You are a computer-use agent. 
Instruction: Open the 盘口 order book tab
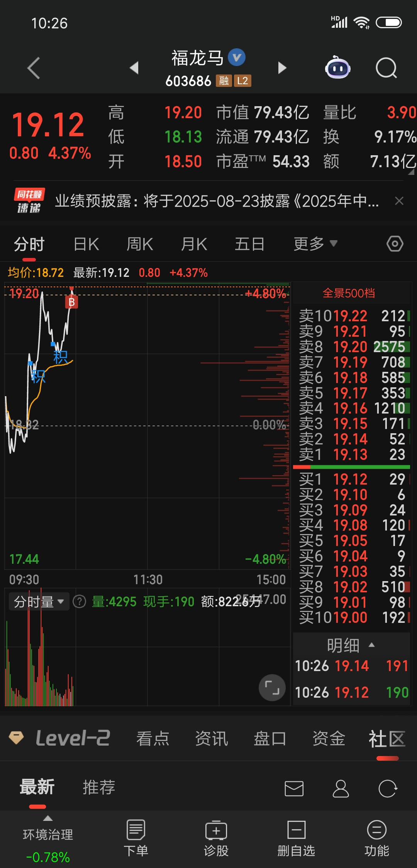point(270,738)
